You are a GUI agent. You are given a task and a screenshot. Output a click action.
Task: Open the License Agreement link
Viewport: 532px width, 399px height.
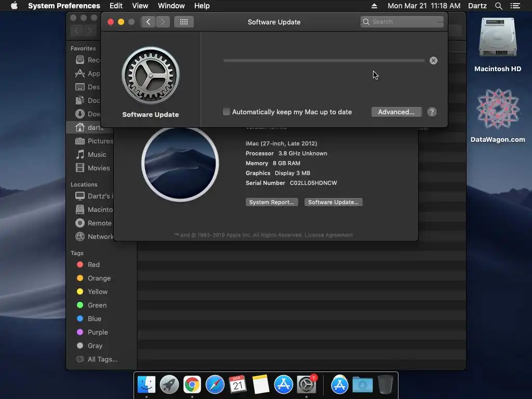click(329, 235)
